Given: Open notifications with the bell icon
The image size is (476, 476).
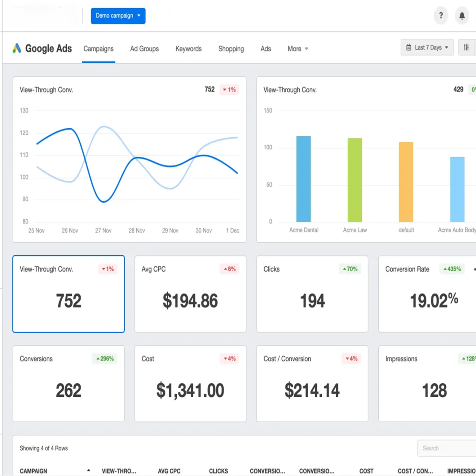Looking at the screenshot, I should pyautogui.click(x=461, y=15).
